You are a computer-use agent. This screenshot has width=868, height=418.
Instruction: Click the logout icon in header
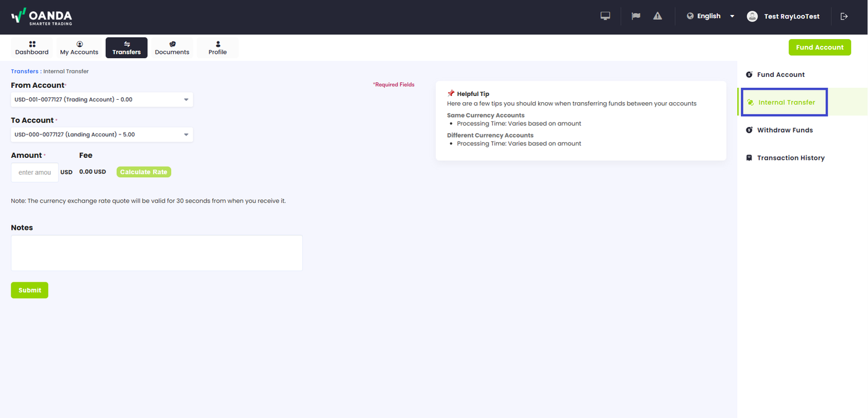point(844,16)
